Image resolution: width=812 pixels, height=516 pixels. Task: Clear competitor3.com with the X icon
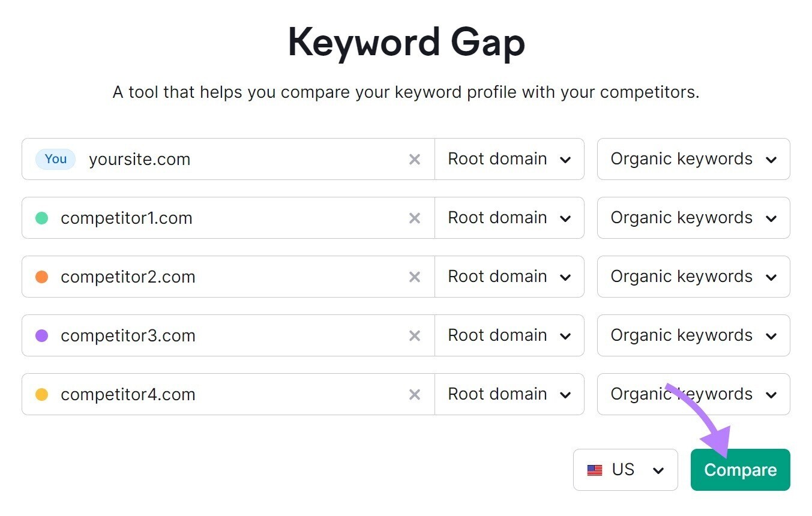[414, 335]
